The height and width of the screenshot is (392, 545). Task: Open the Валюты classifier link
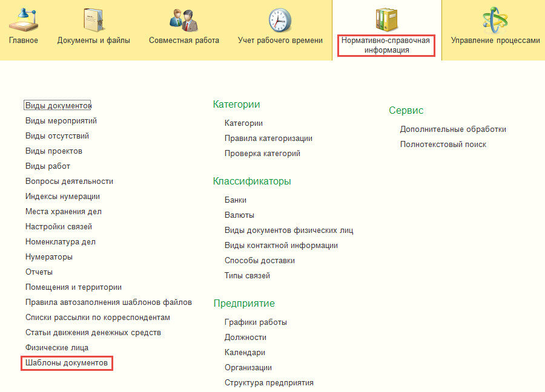239,215
